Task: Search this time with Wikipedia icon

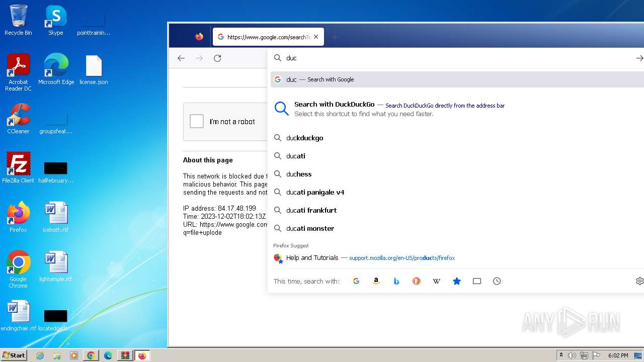Action: 437,281
